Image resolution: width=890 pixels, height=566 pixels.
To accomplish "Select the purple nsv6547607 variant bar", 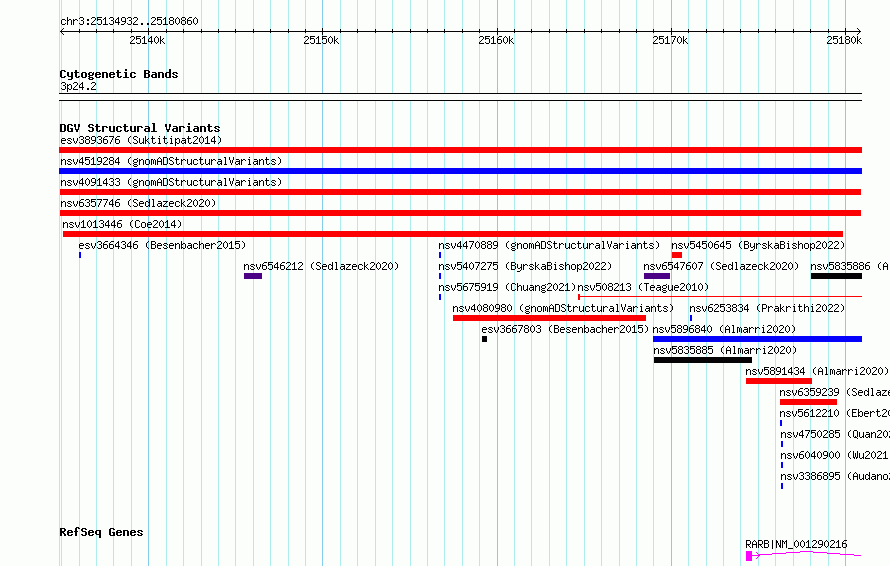I will tap(657, 276).
